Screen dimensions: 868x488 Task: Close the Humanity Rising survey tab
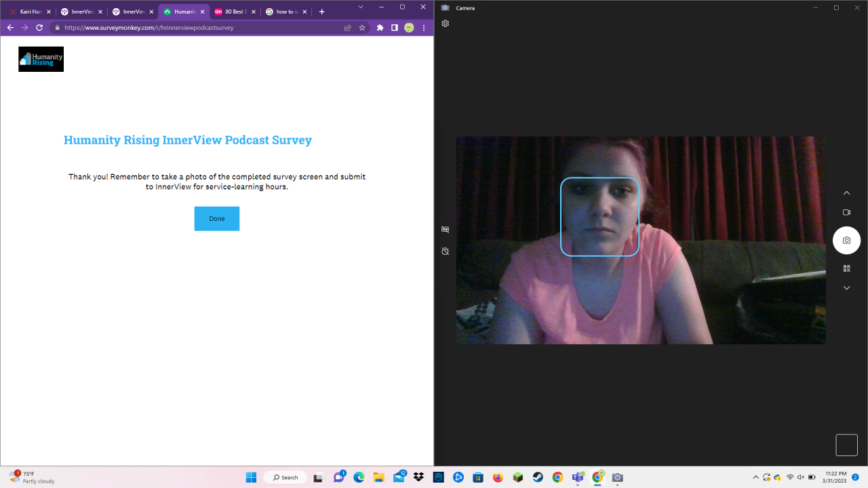(x=202, y=12)
